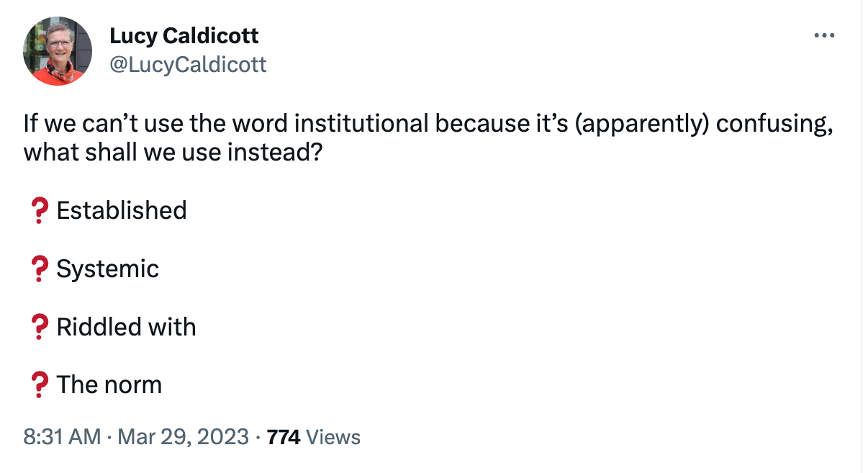Click the Systemic option line
868x473 pixels.
[x=108, y=269]
